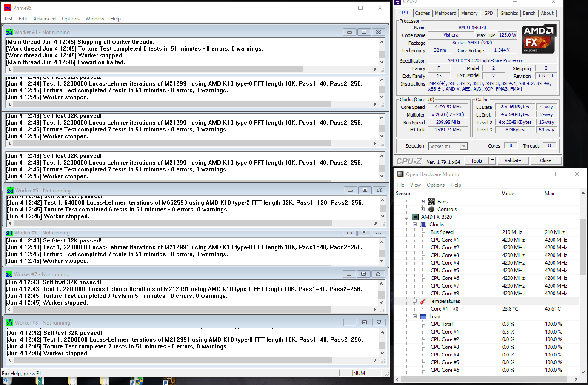
Task: Click the Load icon in sensor tree
Action: pyautogui.click(x=423, y=317)
